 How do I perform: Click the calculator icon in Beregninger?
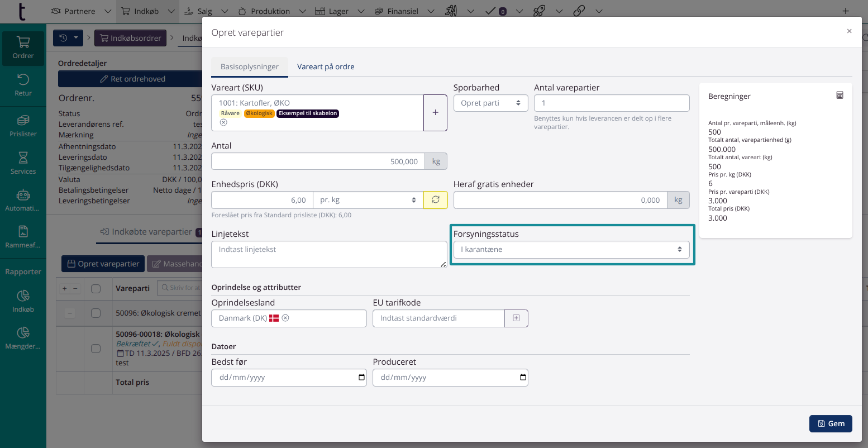tap(839, 96)
